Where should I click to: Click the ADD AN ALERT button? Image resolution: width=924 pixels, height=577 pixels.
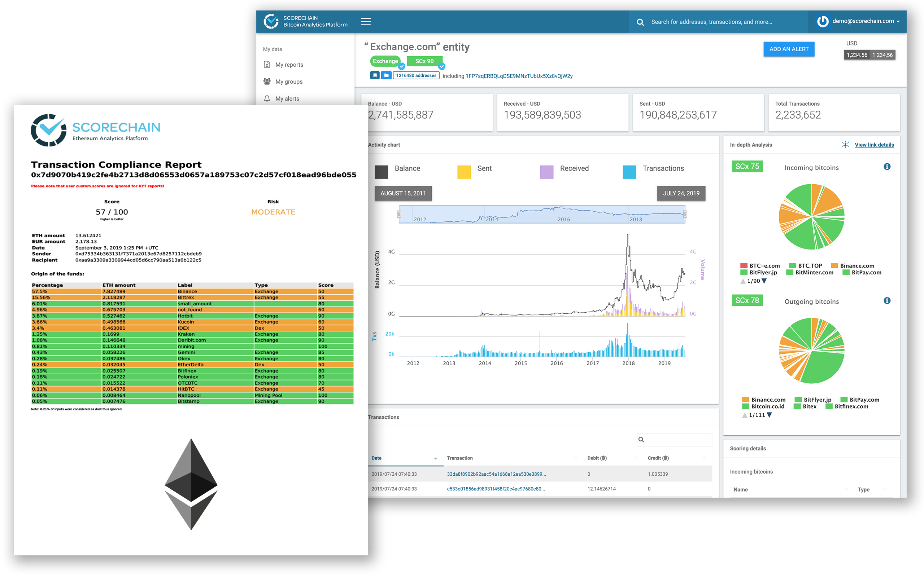788,49
